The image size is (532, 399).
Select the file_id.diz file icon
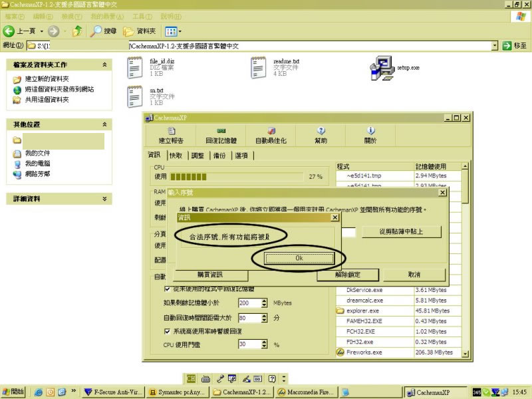pyautogui.click(x=135, y=68)
